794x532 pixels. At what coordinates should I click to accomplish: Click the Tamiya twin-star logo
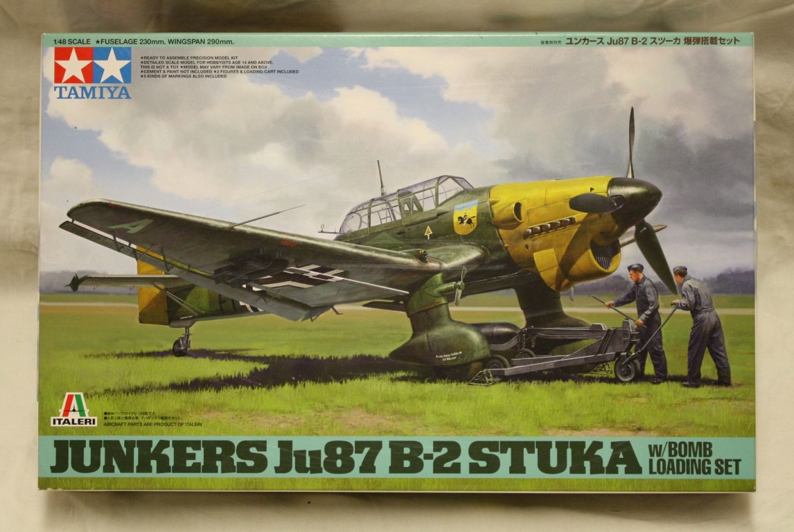(93, 65)
